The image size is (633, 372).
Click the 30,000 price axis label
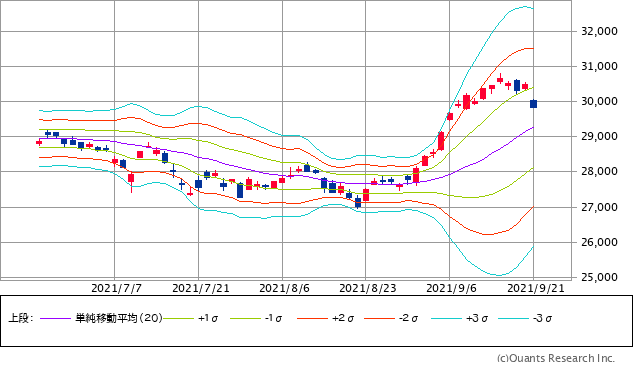(599, 101)
